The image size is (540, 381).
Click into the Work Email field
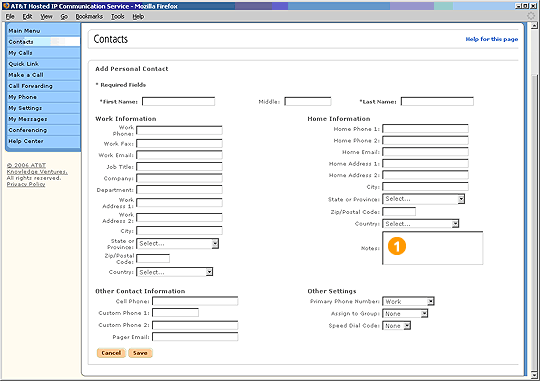coord(179,155)
